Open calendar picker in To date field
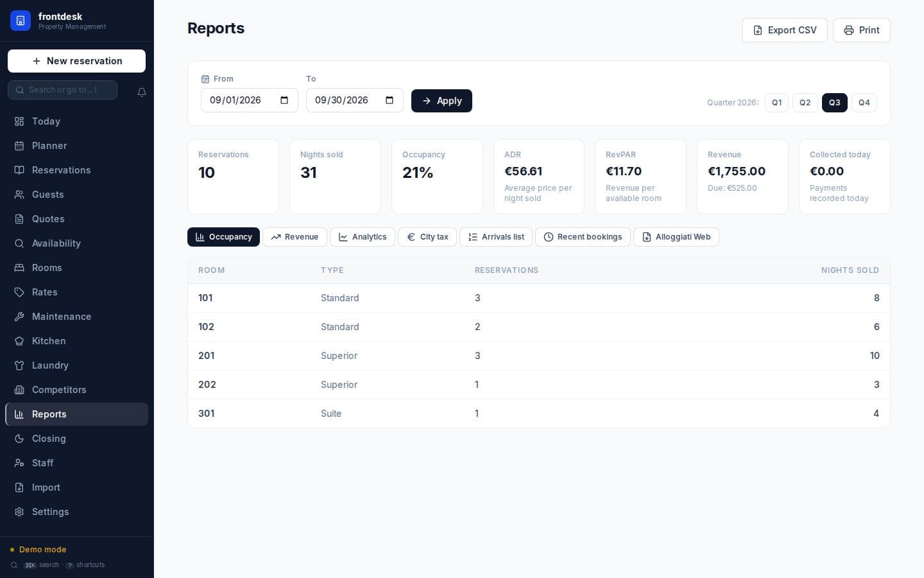This screenshot has height=578, width=924. [389, 100]
